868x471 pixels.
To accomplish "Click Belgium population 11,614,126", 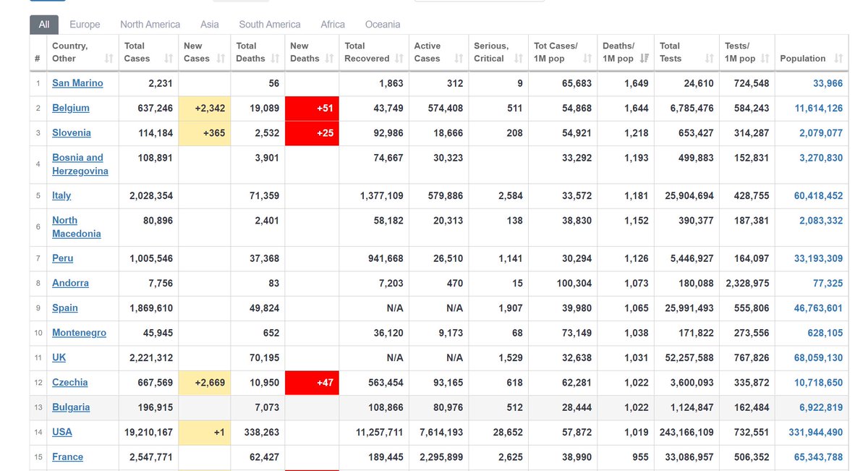I will click(819, 108).
